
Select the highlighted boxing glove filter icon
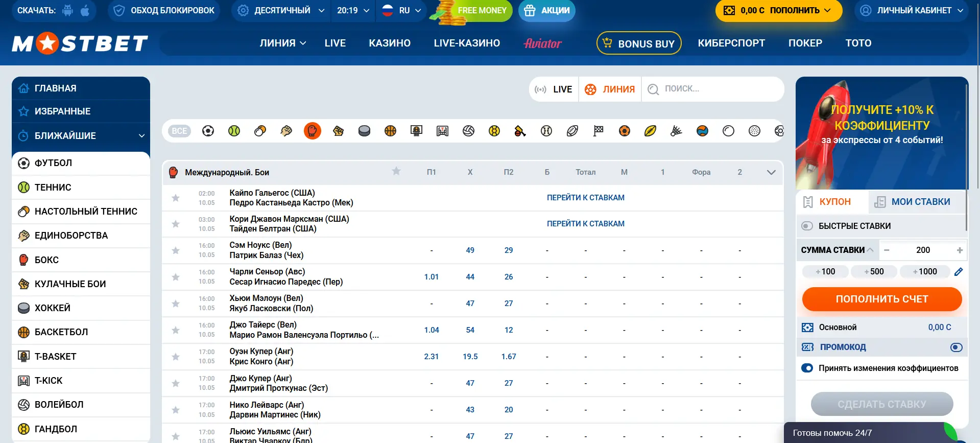(312, 131)
